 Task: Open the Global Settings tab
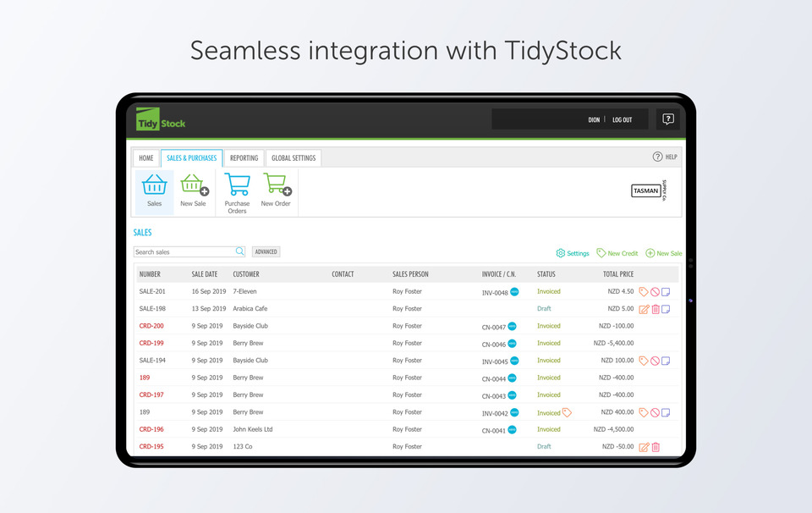pyautogui.click(x=294, y=158)
